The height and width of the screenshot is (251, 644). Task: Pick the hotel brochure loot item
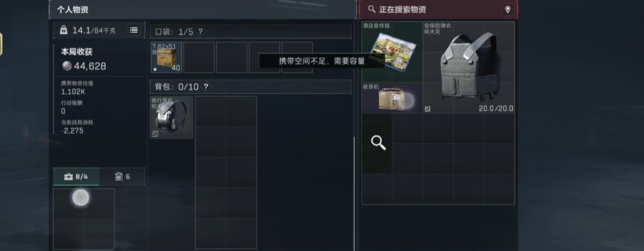click(392, 52)
